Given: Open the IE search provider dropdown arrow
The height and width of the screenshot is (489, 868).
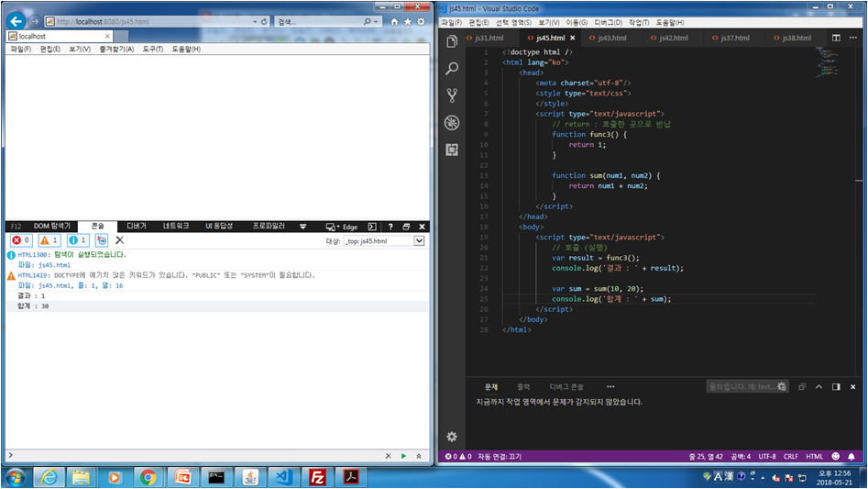Looking at the screenshot, I should [376, 22].
